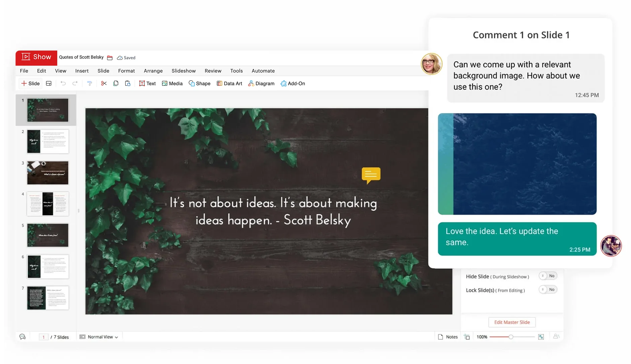Screen dimensions: 631x364
Task: Open the Normal View dropdown
Action: 99,337
